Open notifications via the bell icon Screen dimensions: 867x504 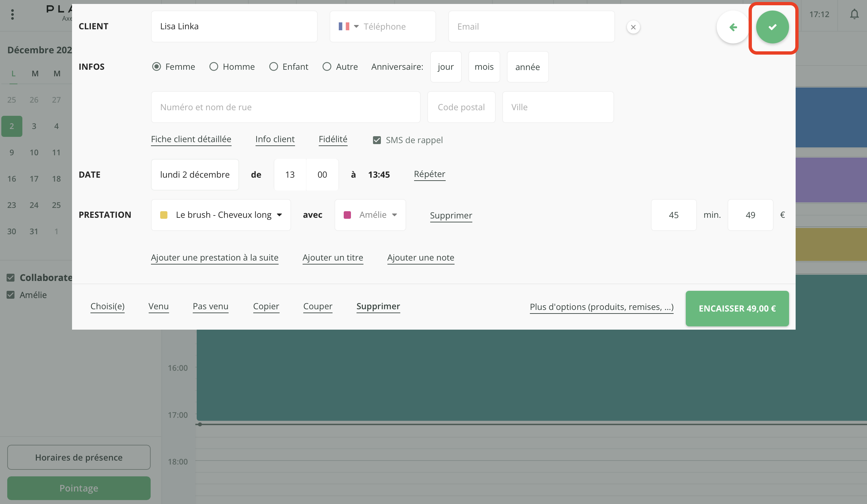855,14
